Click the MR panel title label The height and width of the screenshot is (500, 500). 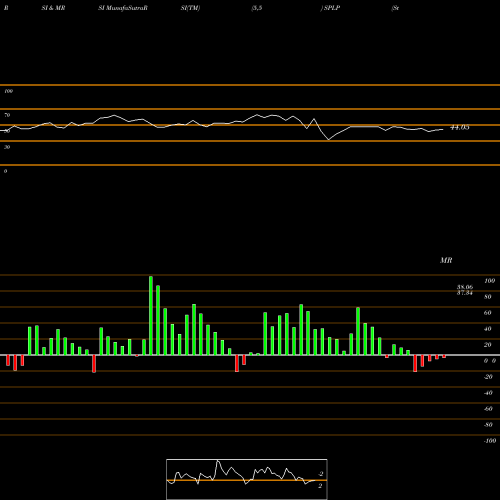point(446,260)
